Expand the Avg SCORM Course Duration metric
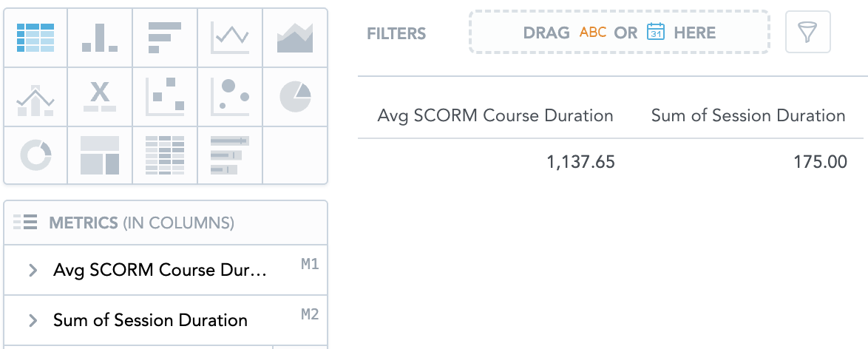868x349 pixels. pyautogui.click(x=33, y=271)
